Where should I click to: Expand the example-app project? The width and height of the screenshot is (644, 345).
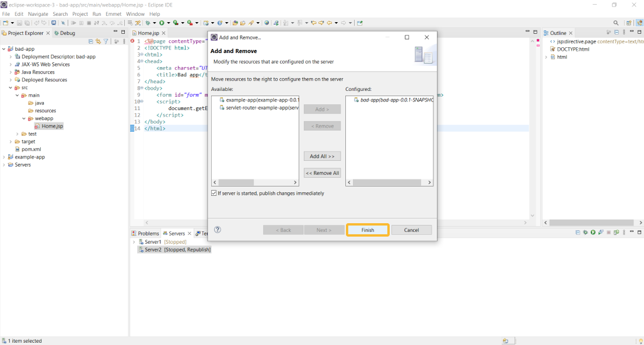click(x=4, y=157)
